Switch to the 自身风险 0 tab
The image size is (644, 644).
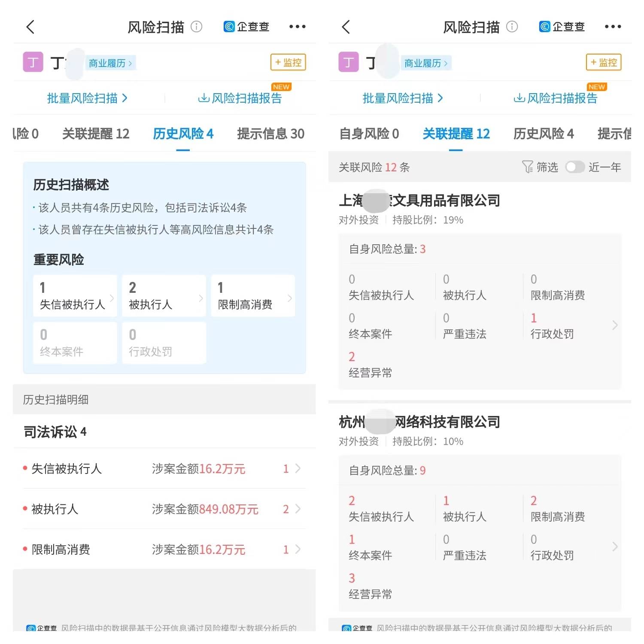[369, 134]
